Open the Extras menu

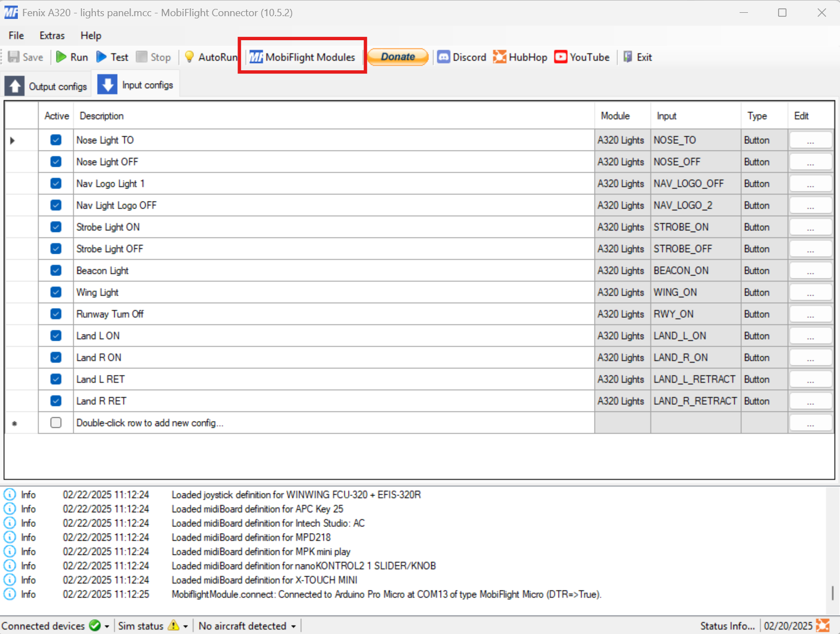coord(52,36)
